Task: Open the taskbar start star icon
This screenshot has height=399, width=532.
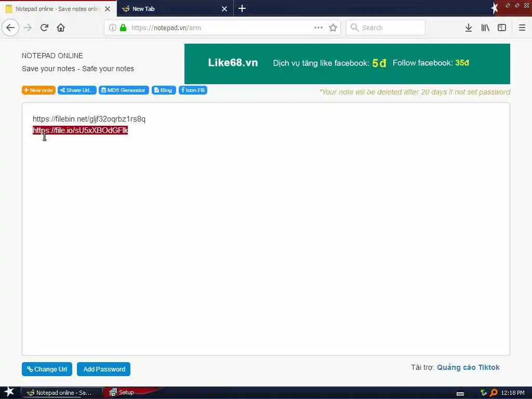Action: 9,392
